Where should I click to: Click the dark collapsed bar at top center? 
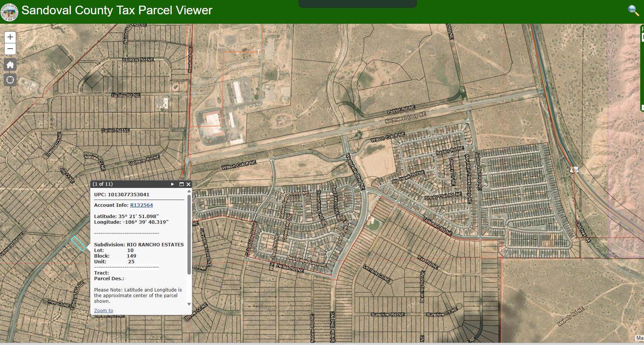coord(358,4)
